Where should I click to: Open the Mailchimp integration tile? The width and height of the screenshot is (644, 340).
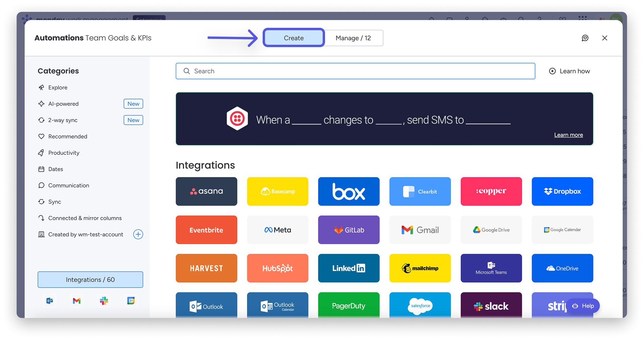tap(420, 268)
